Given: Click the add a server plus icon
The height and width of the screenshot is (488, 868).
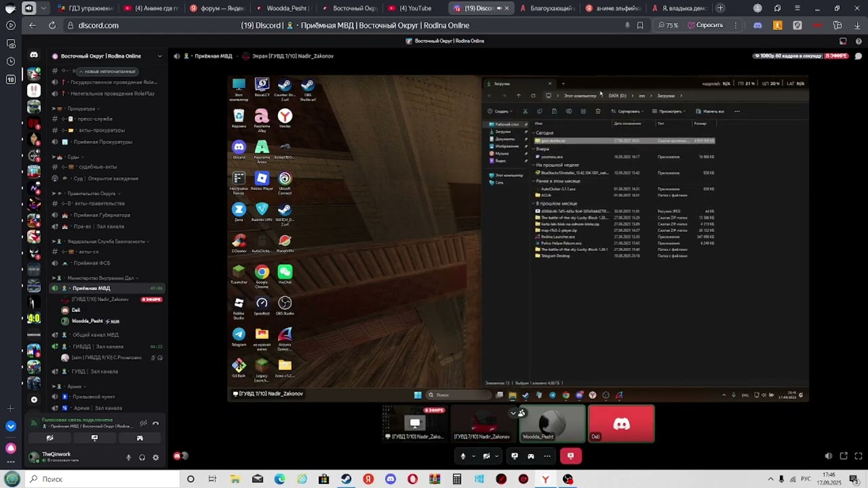Looking at the screenshot, I should (10, 409).
